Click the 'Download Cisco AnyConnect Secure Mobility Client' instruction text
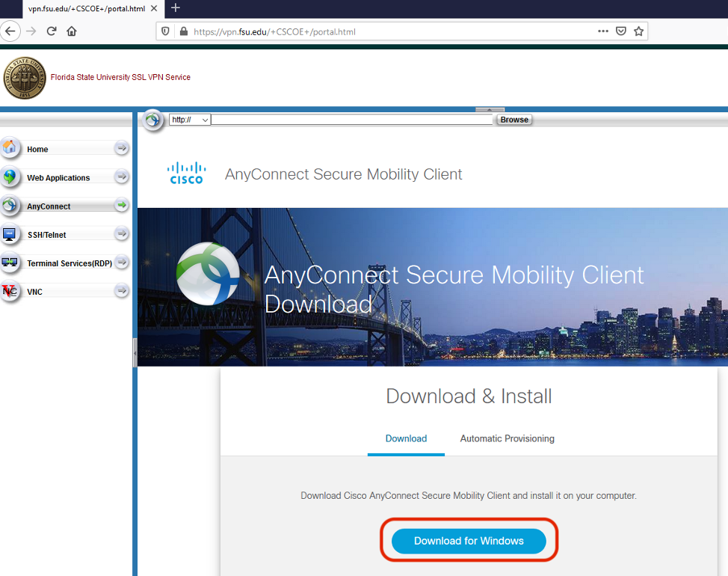This screenshot has height=576, width=728. tap(469, 496)
